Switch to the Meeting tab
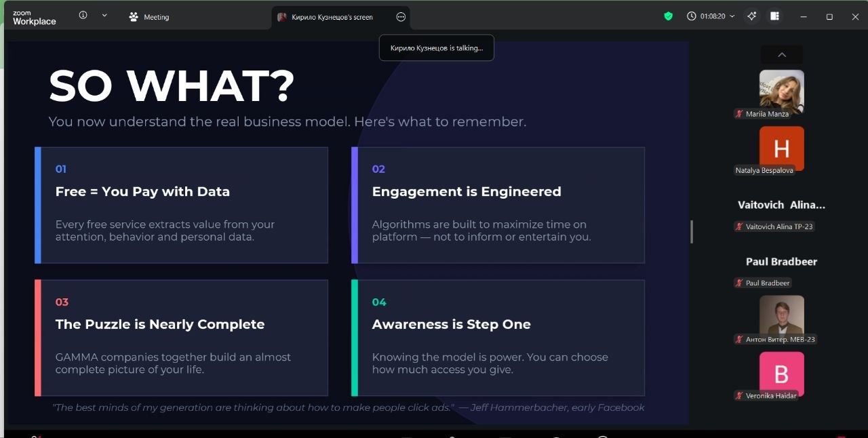 [x=149, y=17]
